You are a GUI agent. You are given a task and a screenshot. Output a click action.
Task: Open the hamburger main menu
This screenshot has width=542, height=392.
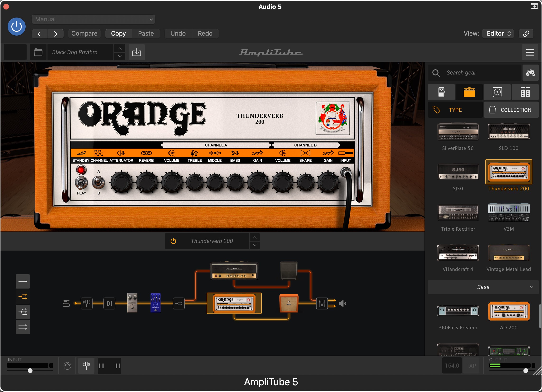pyautogui.click(x=530, y=52)
